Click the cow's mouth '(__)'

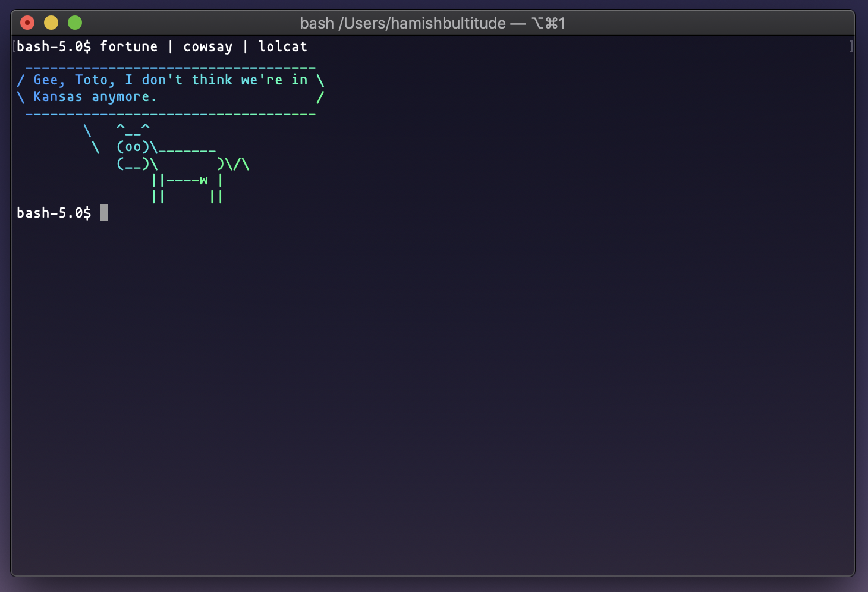click(133, 163)
